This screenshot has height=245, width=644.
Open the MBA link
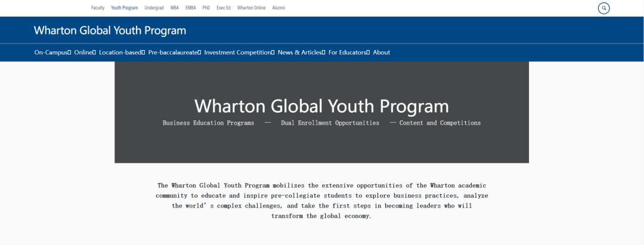[175, 8]
